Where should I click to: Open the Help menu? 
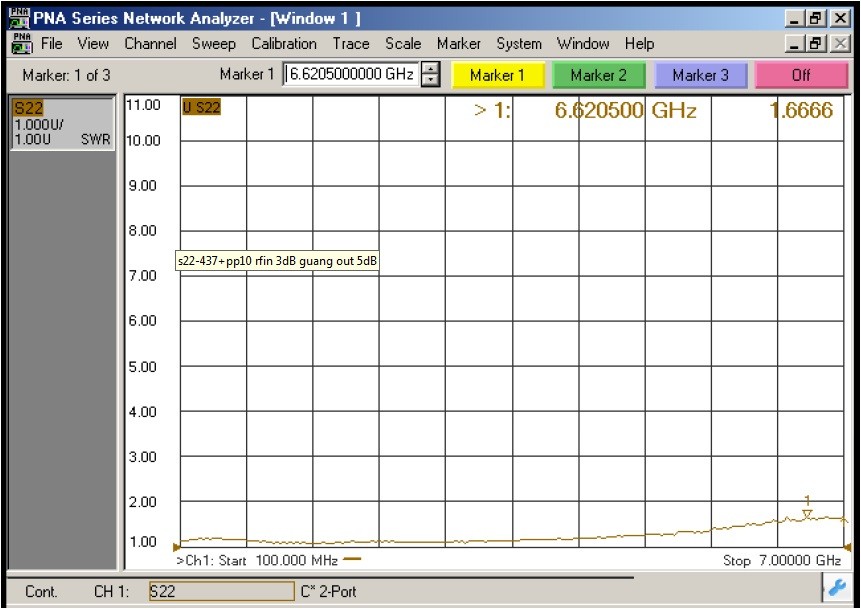tap(639, 43)
